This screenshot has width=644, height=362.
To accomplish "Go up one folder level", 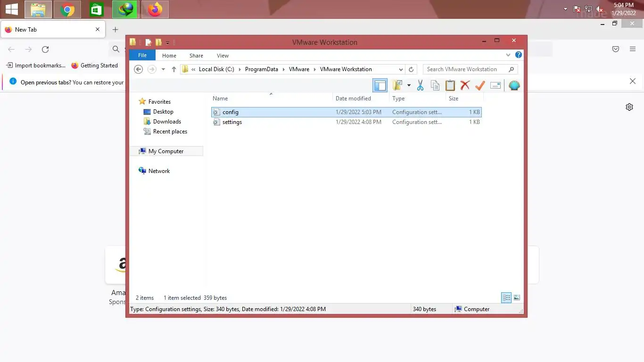I will [x=174, y=69].
